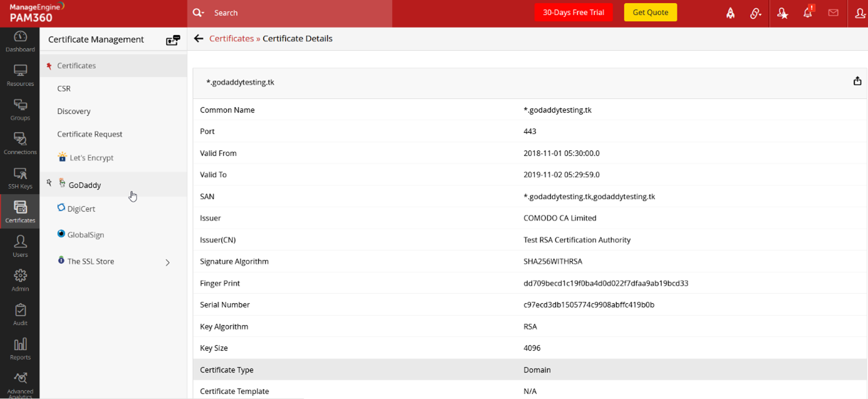Click the rocket icon in header
Image resolution: width=868 pixels, height=399 pixels.
730,13
